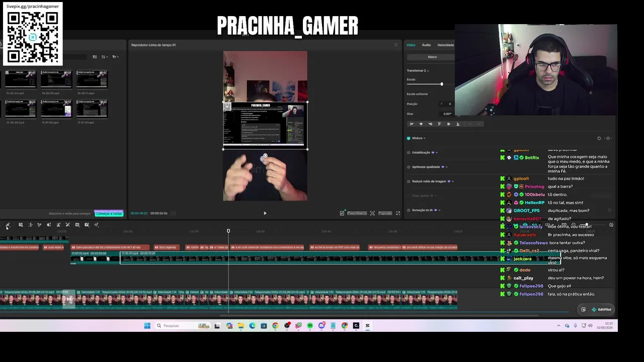
Task: Select the 11-07-20.mp4 clip on timeline
Action: 95,257
